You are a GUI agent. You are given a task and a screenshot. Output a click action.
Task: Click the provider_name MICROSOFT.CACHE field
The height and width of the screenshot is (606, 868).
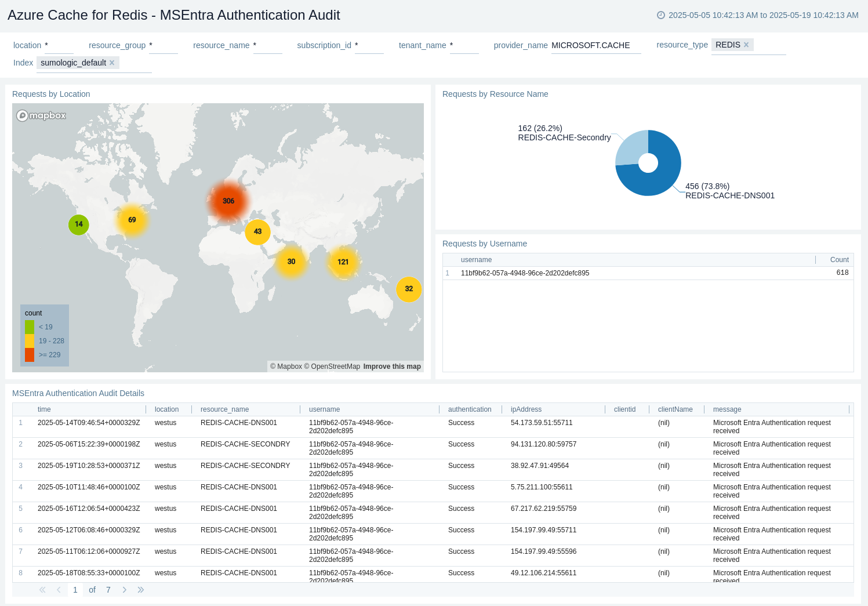[596, 45]
